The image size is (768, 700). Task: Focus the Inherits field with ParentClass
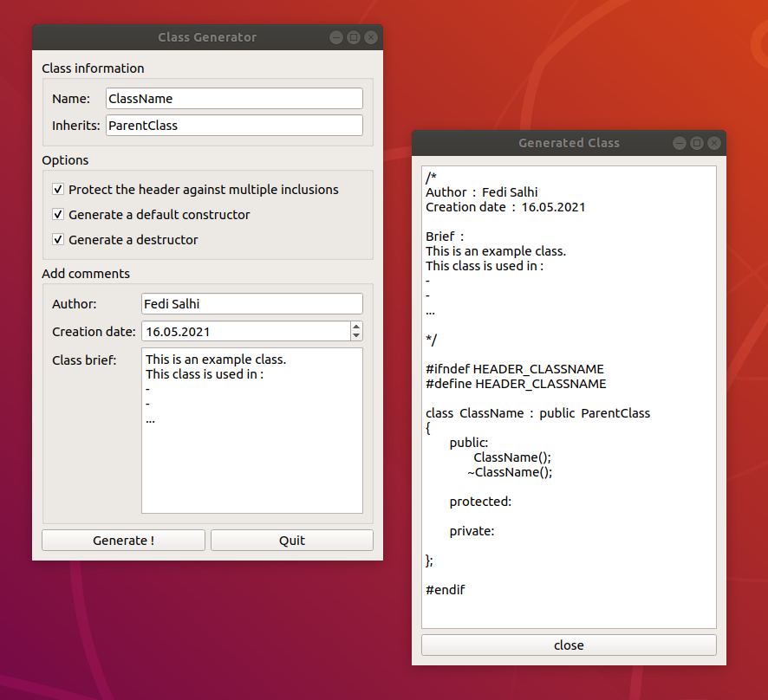(234, 126)
